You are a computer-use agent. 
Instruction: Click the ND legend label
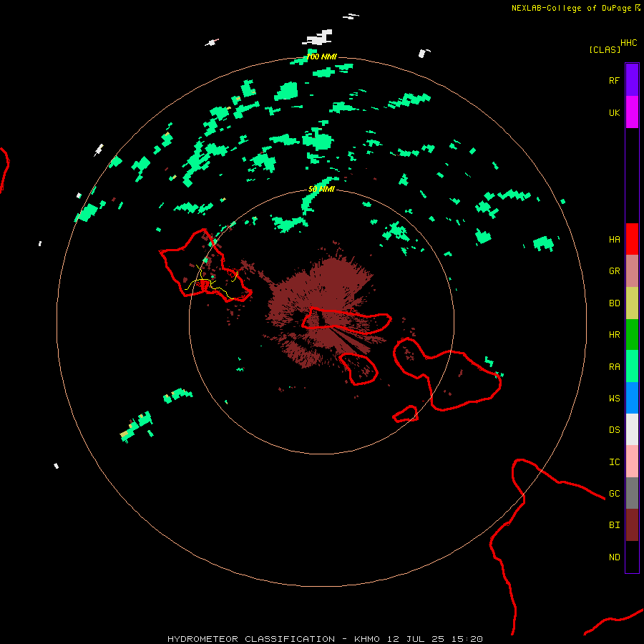pos(614,557)
